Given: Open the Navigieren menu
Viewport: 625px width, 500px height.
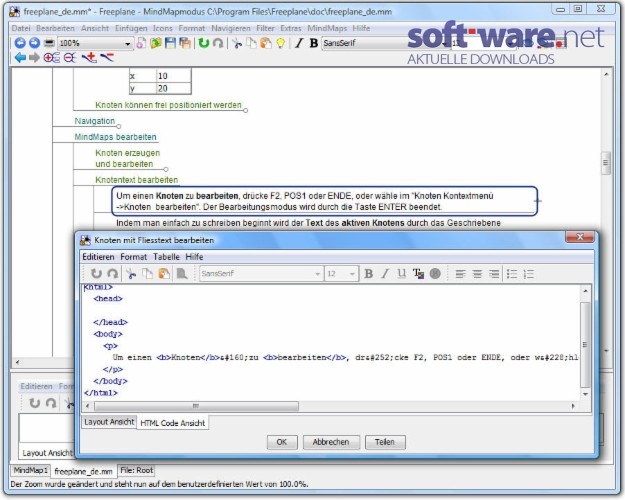Looking at the screenshot, I should pyautogui.click(x=231, y=28).
